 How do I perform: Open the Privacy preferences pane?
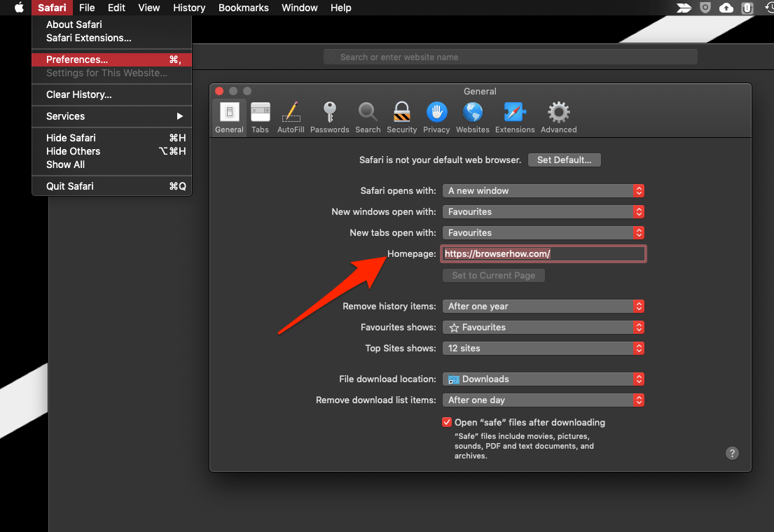[x=436, y=118]
